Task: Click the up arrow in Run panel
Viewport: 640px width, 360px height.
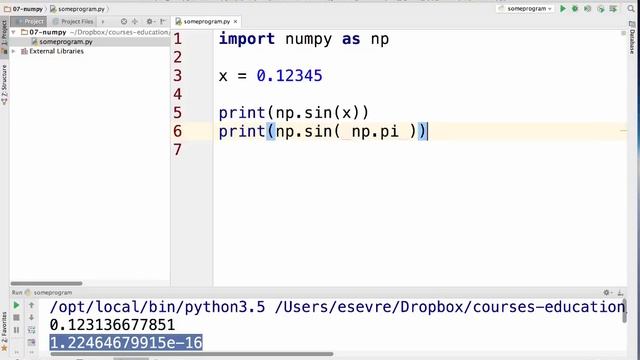Action: pos(31,305)
